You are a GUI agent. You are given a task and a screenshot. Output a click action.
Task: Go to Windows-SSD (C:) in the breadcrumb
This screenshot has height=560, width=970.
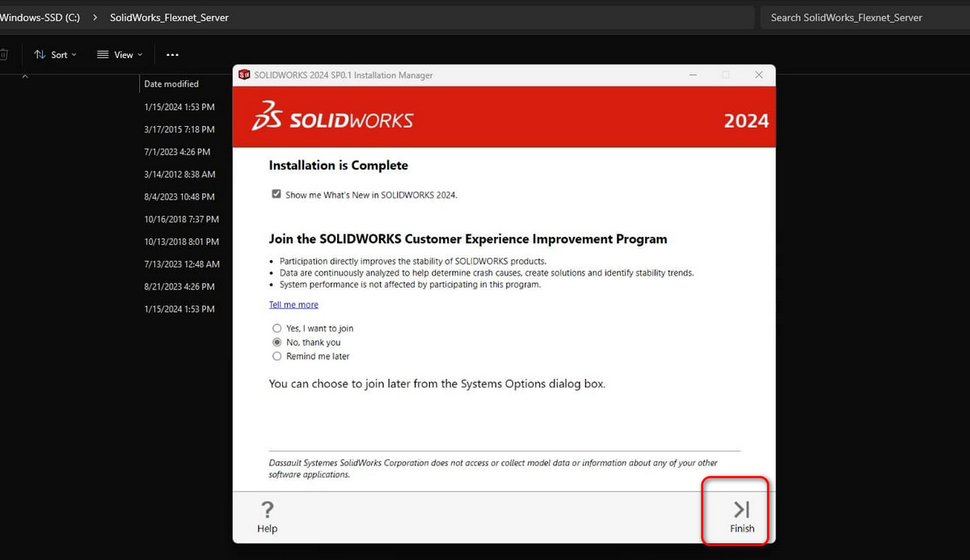click(40, 17)
